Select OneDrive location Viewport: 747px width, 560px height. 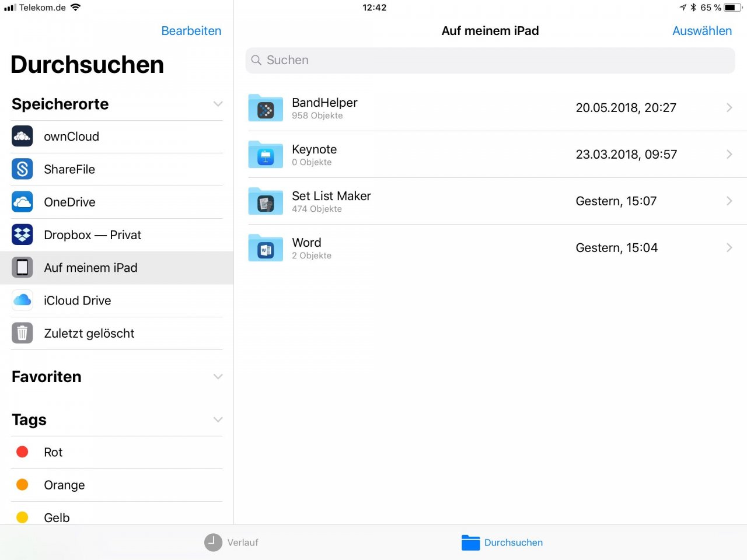(117, 202)
